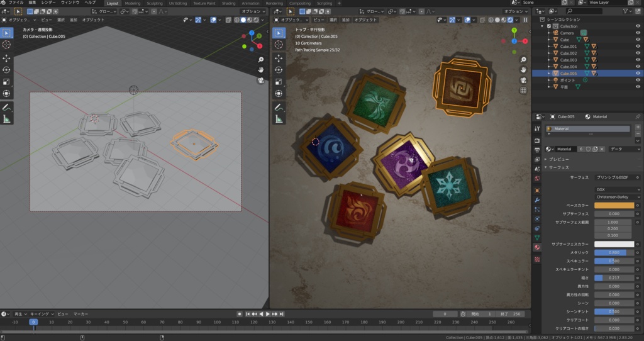Image resolution: width=644 pixels, height=341 pixels.
Task: Click the zoom magnifier gizmo in rendered viewport
Action: point(523,60)
